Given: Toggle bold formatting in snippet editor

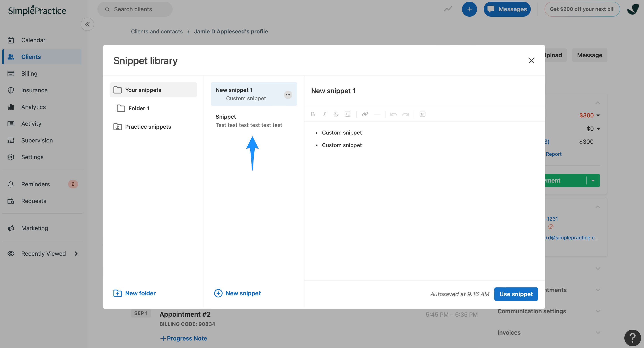Looking at the screenshot, I should [313, 114].
